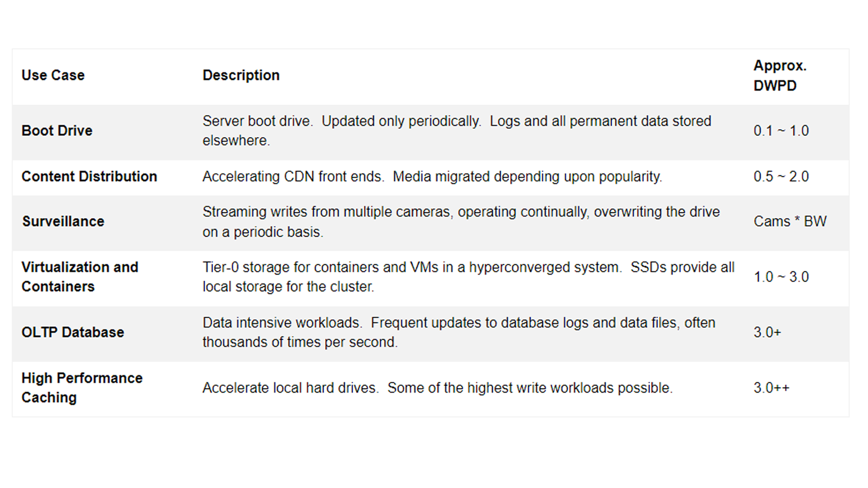
Task: Select the 3.0++ DWPD value
Action: [771, 388]
